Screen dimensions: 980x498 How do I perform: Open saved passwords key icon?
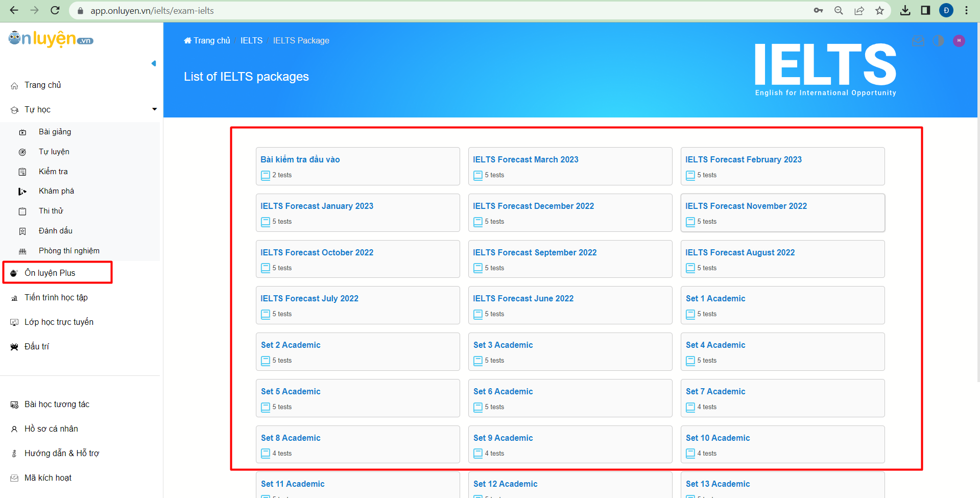819,10
